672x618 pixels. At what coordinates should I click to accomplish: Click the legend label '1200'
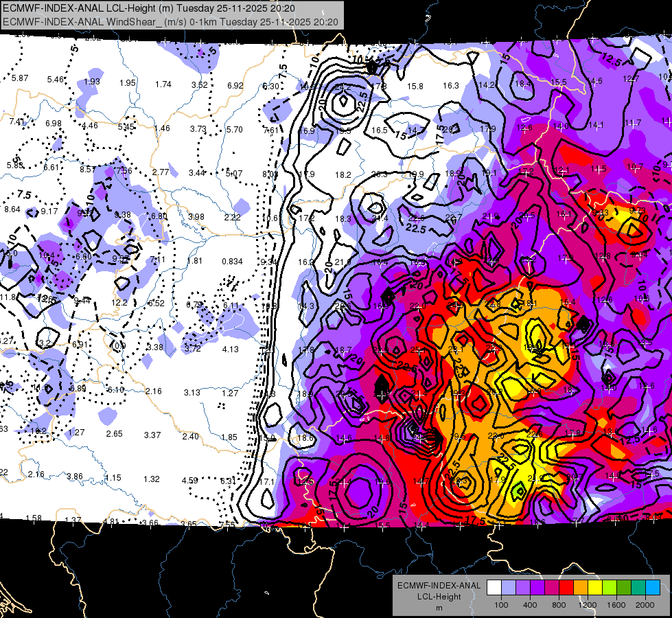tap(588, 605)
